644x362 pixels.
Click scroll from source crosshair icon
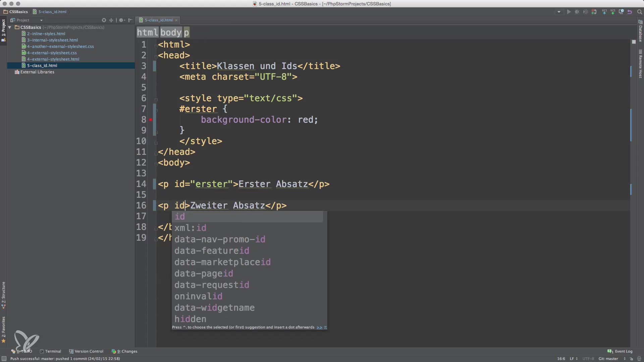click(x=104, y=20)
